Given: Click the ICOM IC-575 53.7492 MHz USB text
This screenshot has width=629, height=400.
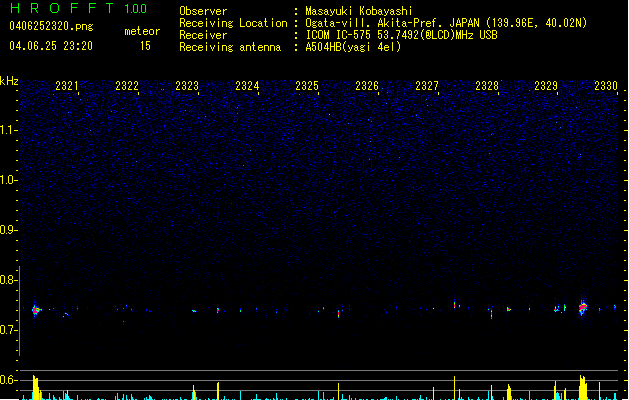Looking at the screenshot, I should [x=401, y=35].
